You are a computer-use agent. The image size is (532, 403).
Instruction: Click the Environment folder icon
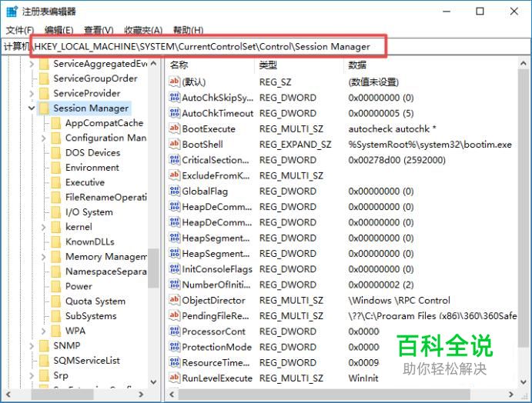pyautogui.click(x=56, y=168)
